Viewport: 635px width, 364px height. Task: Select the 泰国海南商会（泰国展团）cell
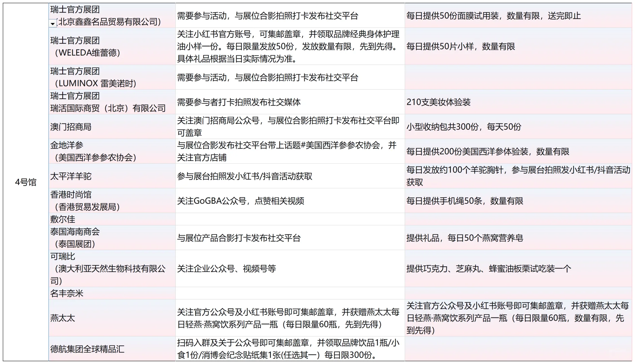[x=112, y=238]
